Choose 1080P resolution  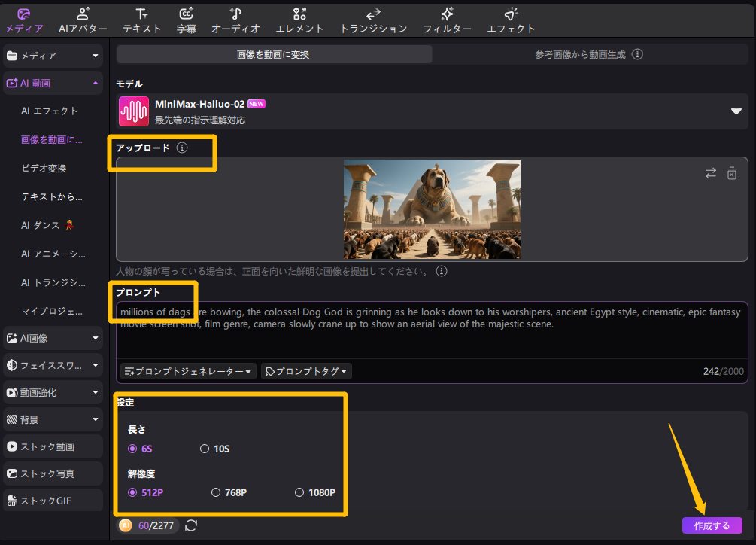click(299, 492)
